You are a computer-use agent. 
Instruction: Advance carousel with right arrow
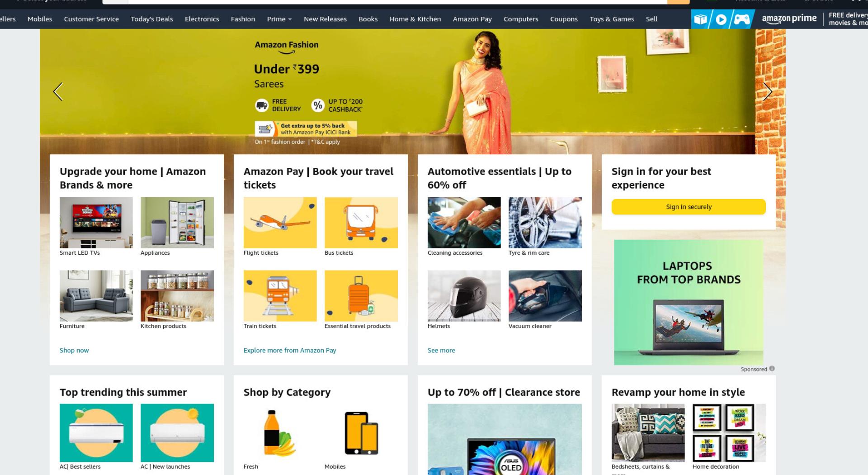click(x=768, y=92)
